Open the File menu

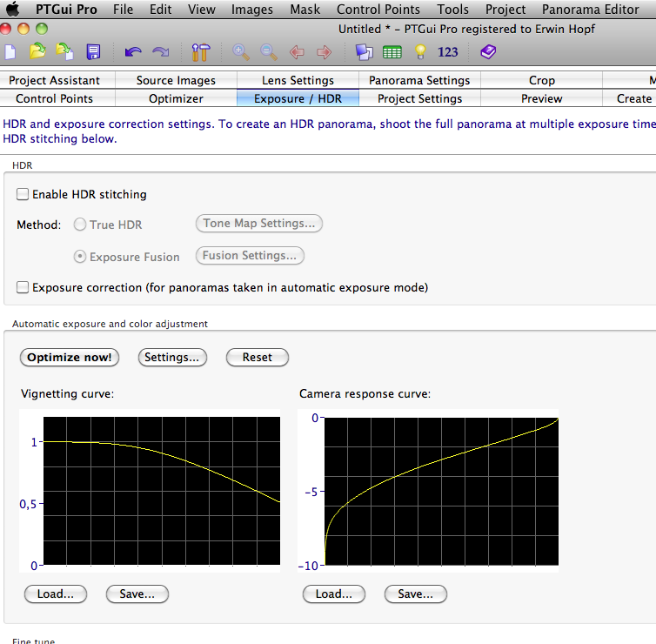point(123,10)
